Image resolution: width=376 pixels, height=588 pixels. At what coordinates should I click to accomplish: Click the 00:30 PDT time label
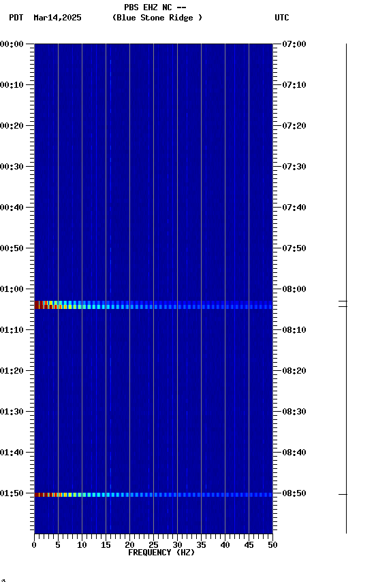(x=12, y=167)
